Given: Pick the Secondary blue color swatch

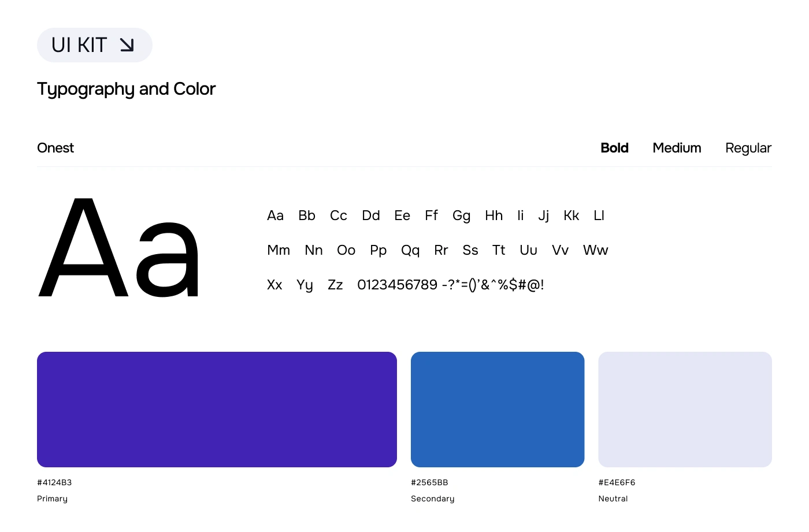Looking at the screenshot, I should coord(498,410).
